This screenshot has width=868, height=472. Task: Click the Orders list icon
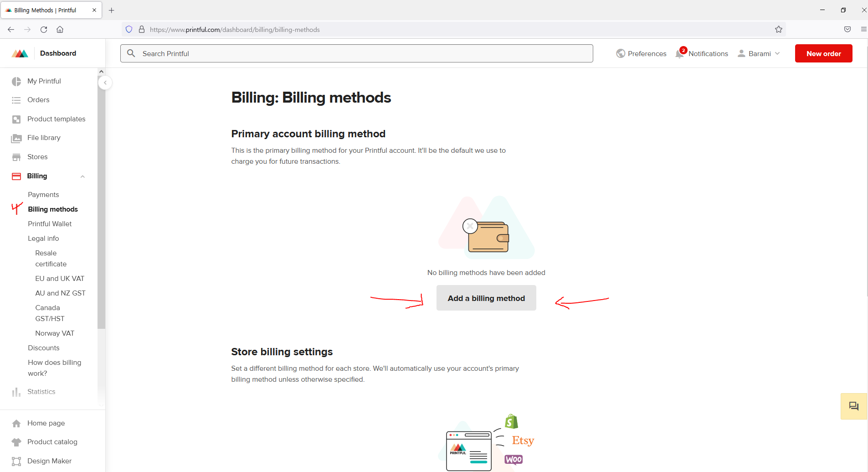click(16, 100)
